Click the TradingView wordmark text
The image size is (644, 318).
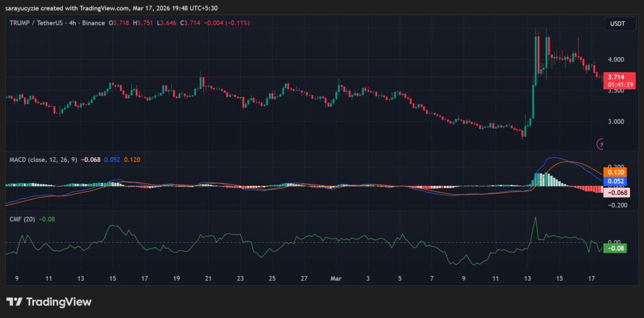(x=58, y=302)
